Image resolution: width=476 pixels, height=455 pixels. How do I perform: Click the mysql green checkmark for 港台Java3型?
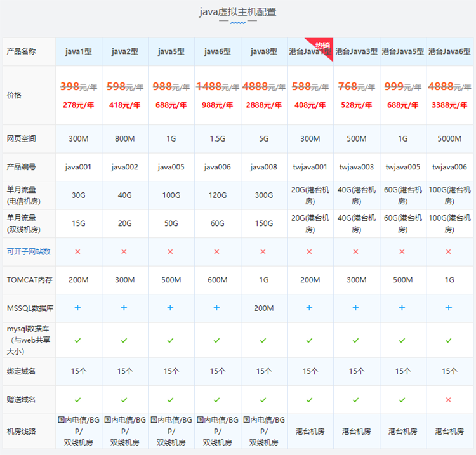tap(356, 341)
